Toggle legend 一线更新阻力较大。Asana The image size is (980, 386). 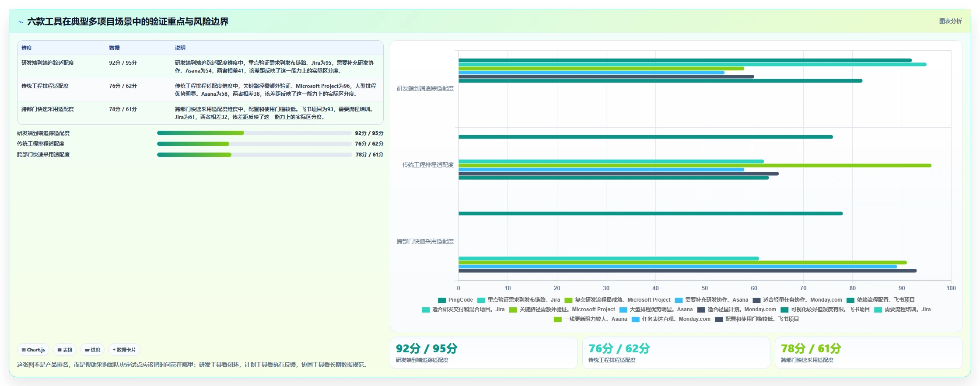590,319
